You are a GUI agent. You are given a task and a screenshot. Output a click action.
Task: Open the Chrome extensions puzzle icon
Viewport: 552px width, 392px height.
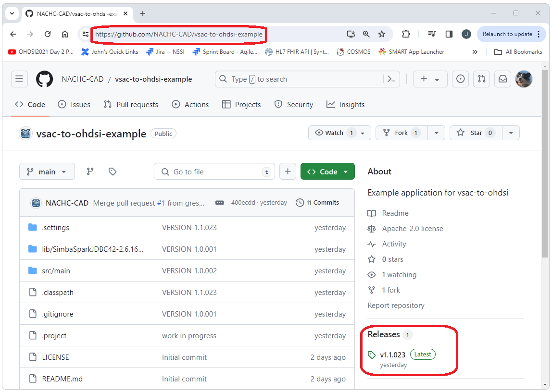(x=406, y=34)
